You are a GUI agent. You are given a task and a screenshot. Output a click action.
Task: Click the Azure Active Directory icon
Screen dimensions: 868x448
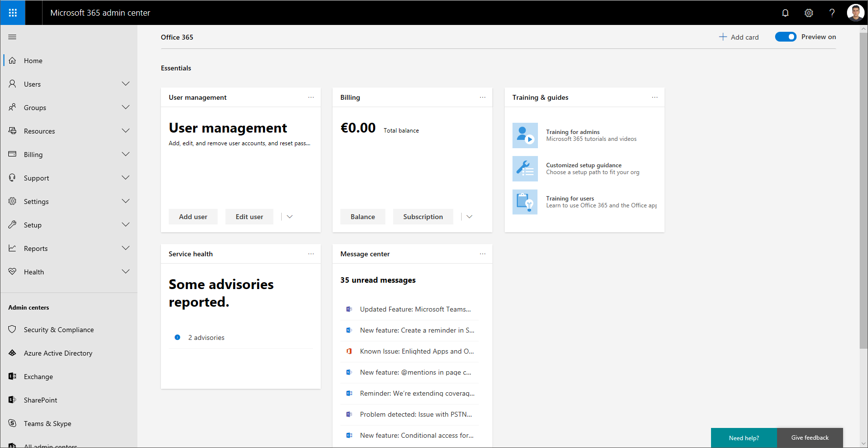click(13, 353)
